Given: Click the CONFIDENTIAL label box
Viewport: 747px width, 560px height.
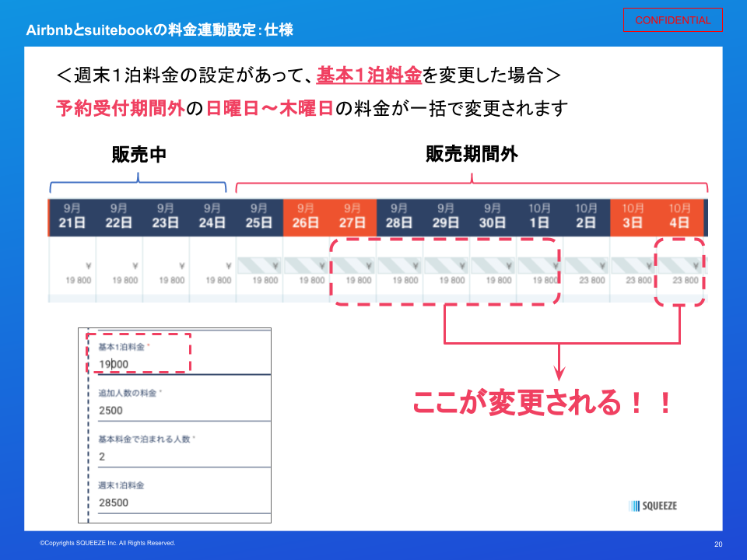Looking at the screenshot, I should pos(672,20).
